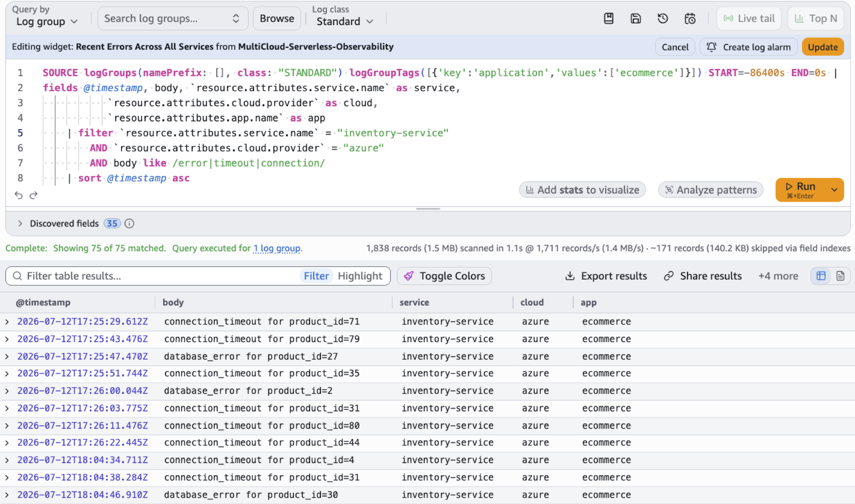The height and width of the screenshot is (504, 855).
Task: Click Add stats to visualize
Action: coord(582,190)
